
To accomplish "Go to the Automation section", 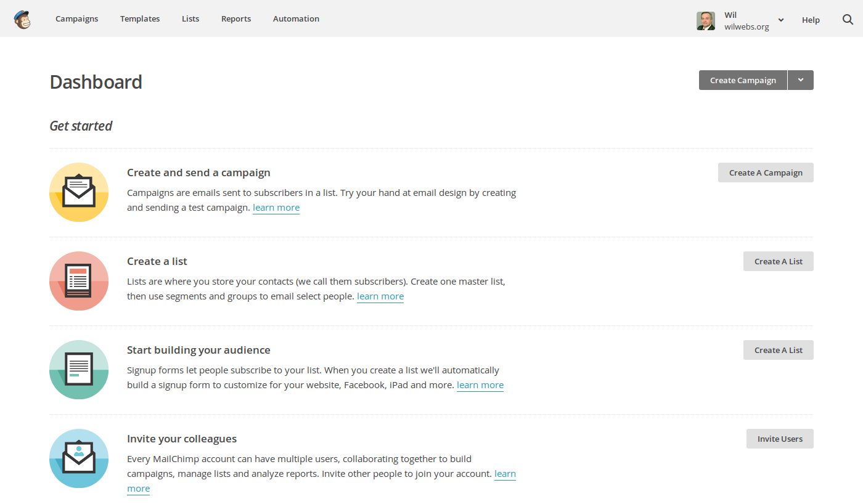I will (x=296, y=19).
